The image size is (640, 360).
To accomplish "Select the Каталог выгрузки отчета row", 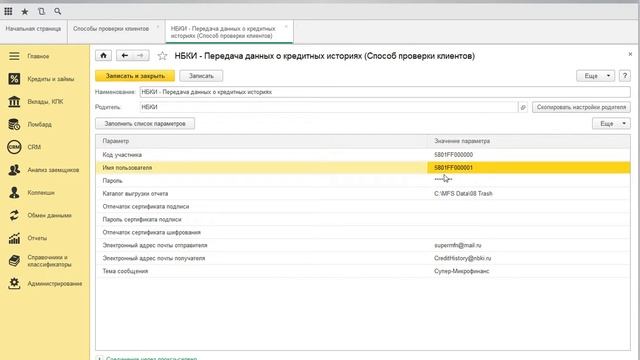I will tap(363, 193).
